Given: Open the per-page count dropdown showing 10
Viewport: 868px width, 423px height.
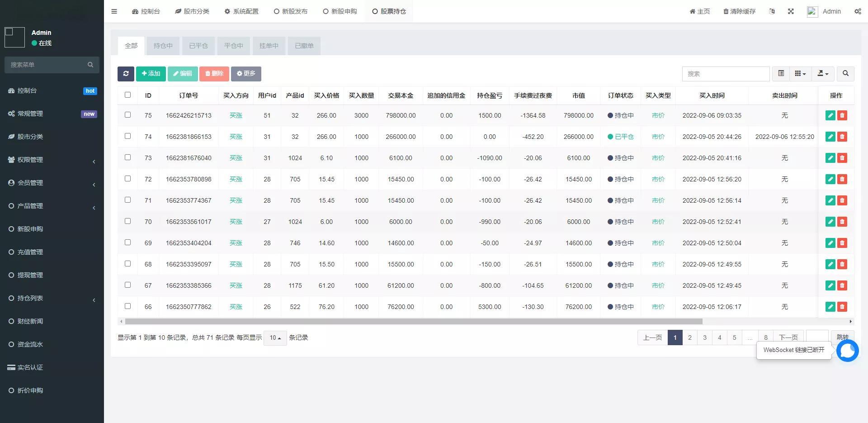Looking at the screenshot, I should pos(275,337).
